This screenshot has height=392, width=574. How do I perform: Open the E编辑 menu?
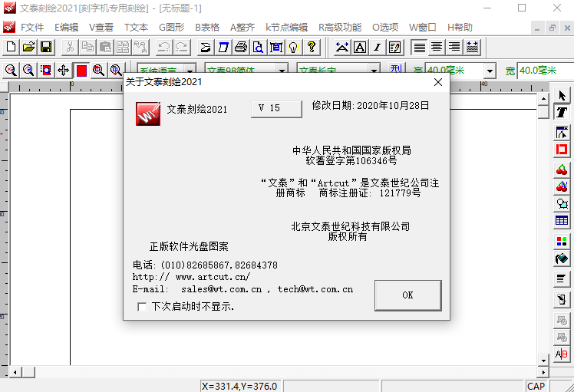(x=66, y=28)
